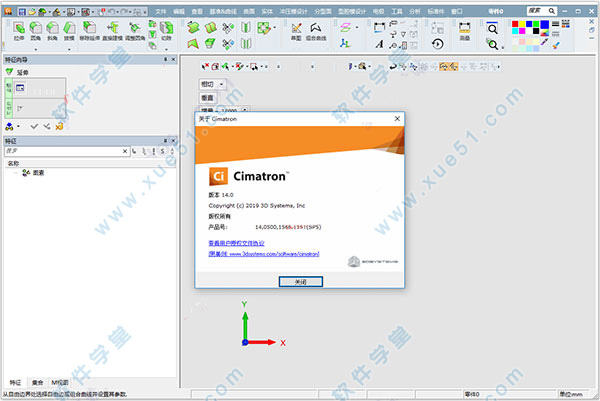Collapse the 图素 tree node
This screenshot has width=600, height=401.
(16, 173)
